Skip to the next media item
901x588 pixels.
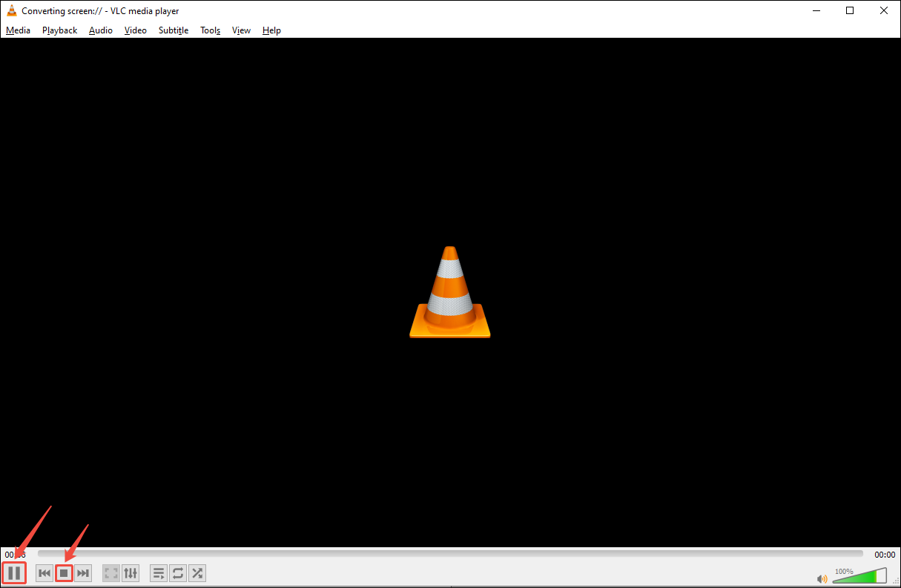point(83,572)
